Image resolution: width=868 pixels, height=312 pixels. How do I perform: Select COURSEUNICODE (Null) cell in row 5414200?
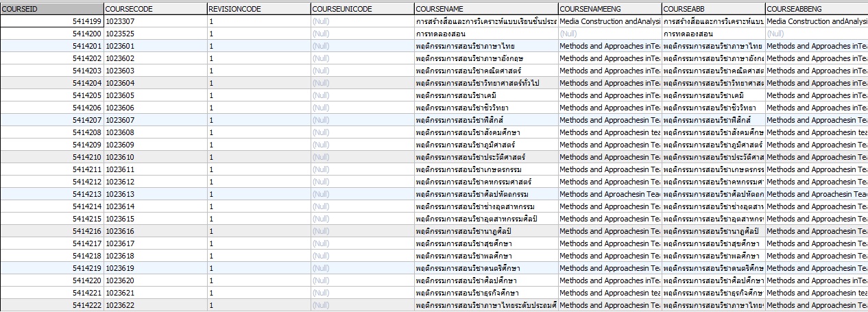pos(362,34)
